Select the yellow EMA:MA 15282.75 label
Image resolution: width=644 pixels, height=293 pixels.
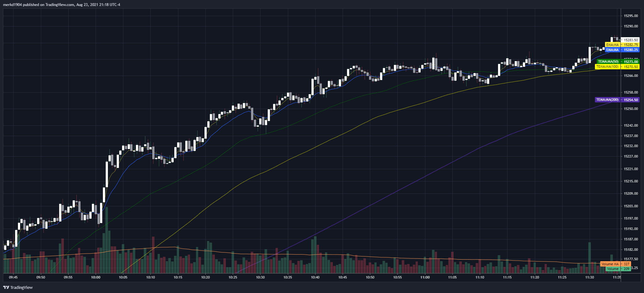click(622, 45)
